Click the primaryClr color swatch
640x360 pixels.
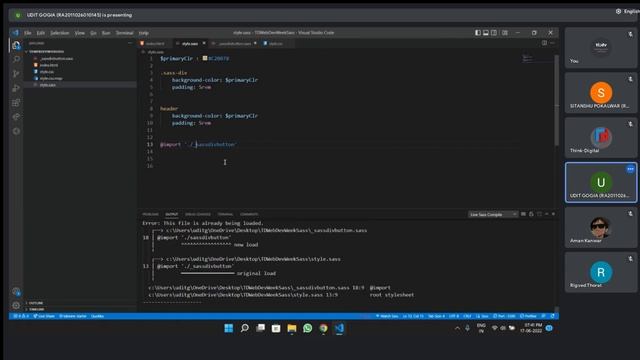[x=205, y=58]
